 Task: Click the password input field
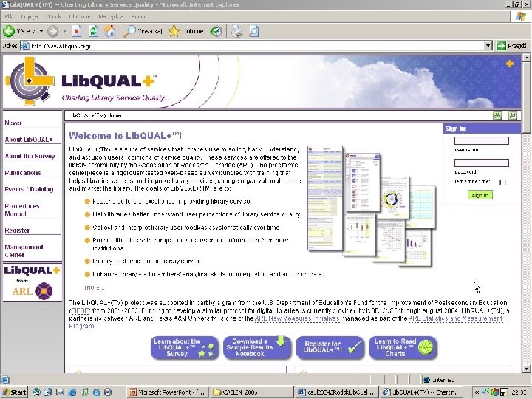click(x=482, y=163)
